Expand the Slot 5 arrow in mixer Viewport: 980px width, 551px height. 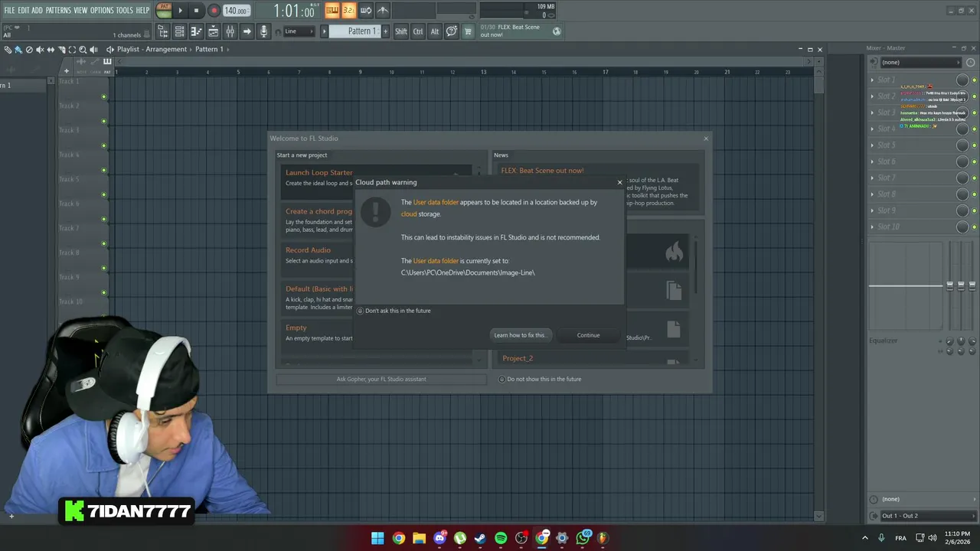[872, 145]
